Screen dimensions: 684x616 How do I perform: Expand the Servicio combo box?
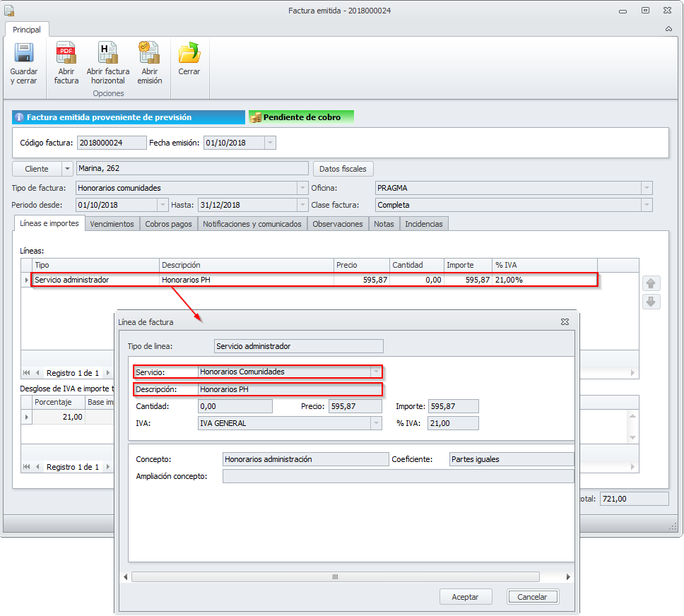[375, 372]
